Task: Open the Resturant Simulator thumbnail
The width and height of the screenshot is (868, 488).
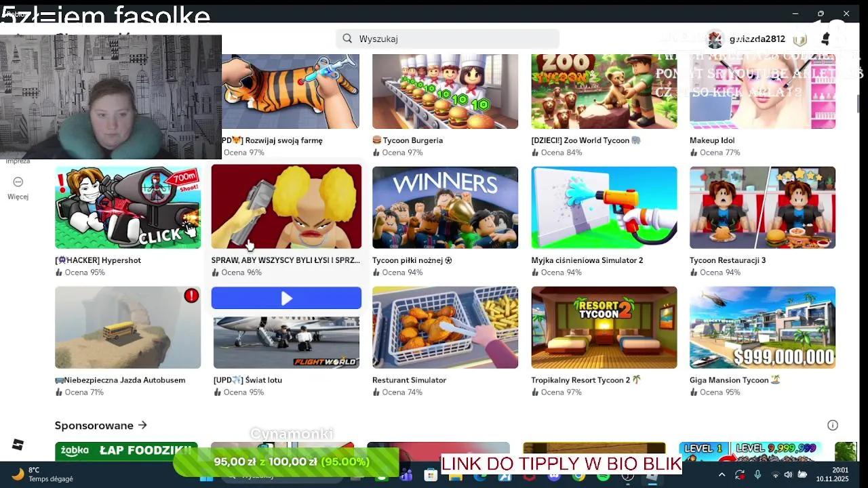Action: coord(445,327)
